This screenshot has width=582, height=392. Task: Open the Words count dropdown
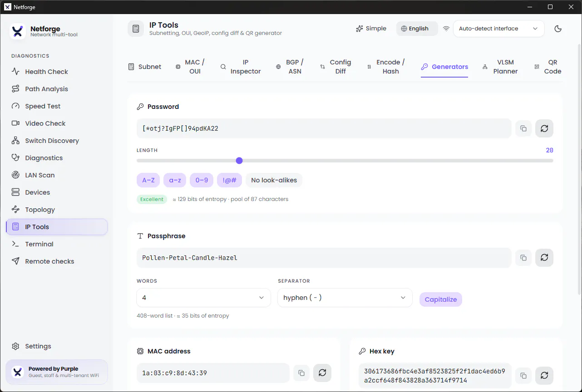[203, 298]
